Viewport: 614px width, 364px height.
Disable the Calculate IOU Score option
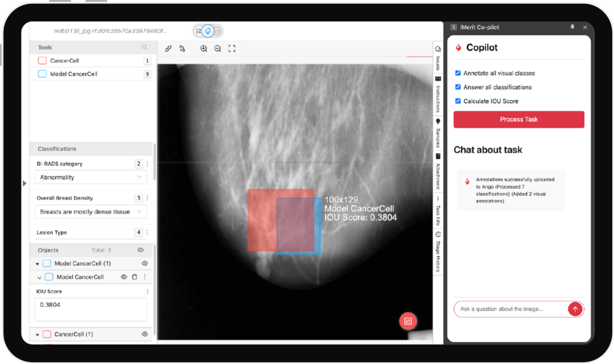[458, 101]
